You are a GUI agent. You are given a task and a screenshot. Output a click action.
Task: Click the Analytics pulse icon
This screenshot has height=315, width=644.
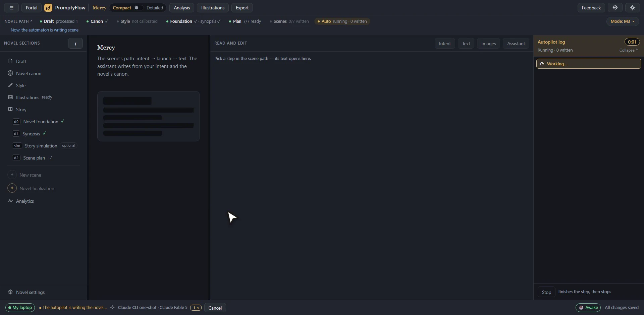(10, 201)
